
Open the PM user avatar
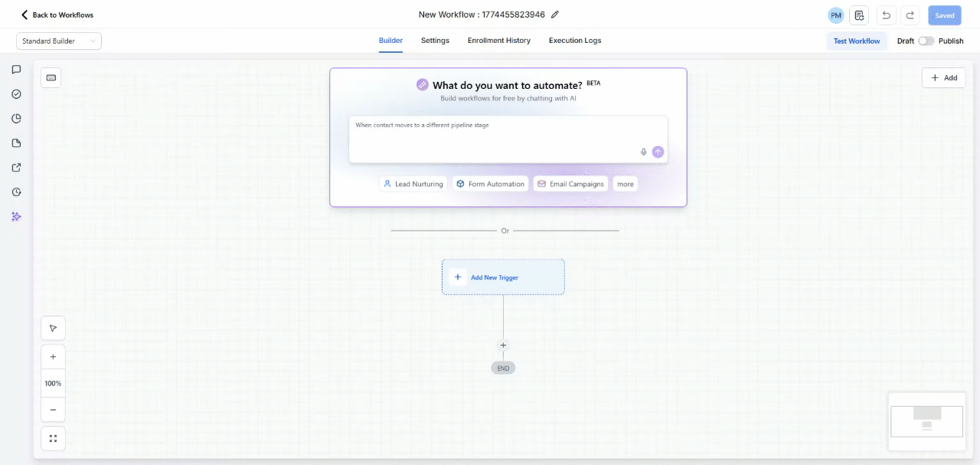tap(836, 15)
